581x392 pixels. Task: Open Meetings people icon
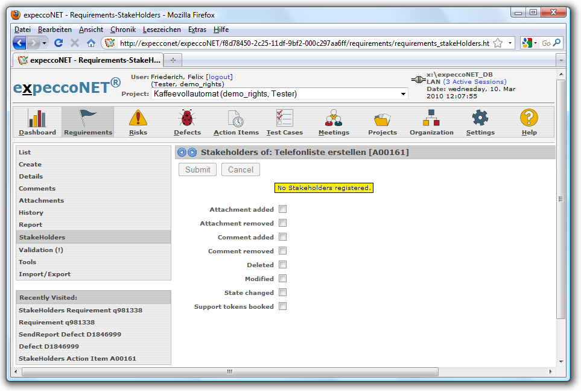[334, 118]
